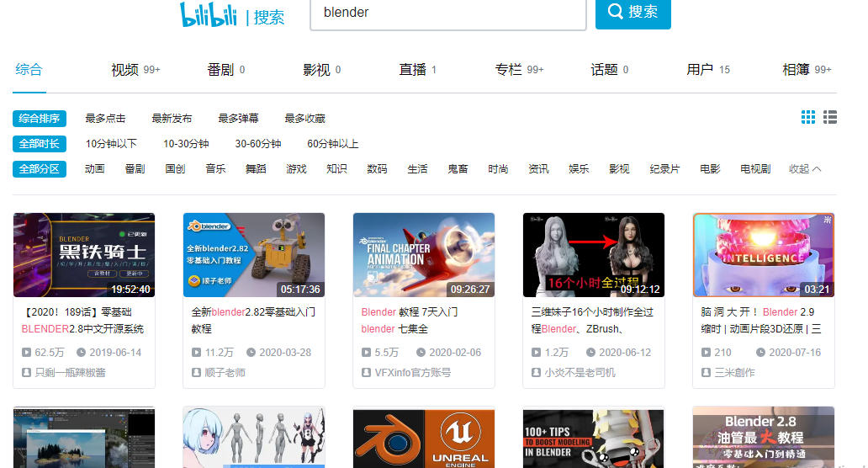The height and width of the screenshot is (468, 868).
Task: Open INTELLIGENCE 03:21 video thumbnail
Action: point(764,255)
